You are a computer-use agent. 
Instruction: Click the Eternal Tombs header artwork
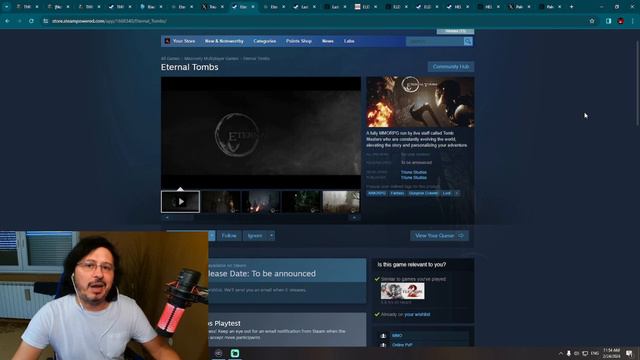(x=420, y=102)
